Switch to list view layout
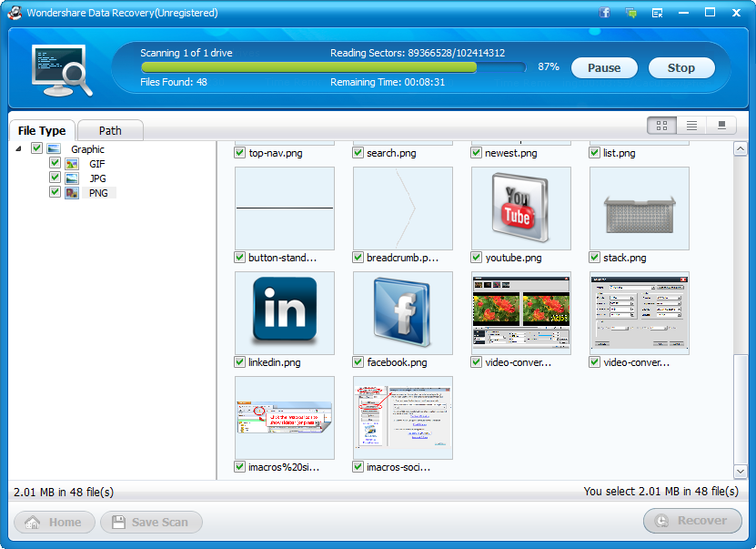 click(691, 126)
